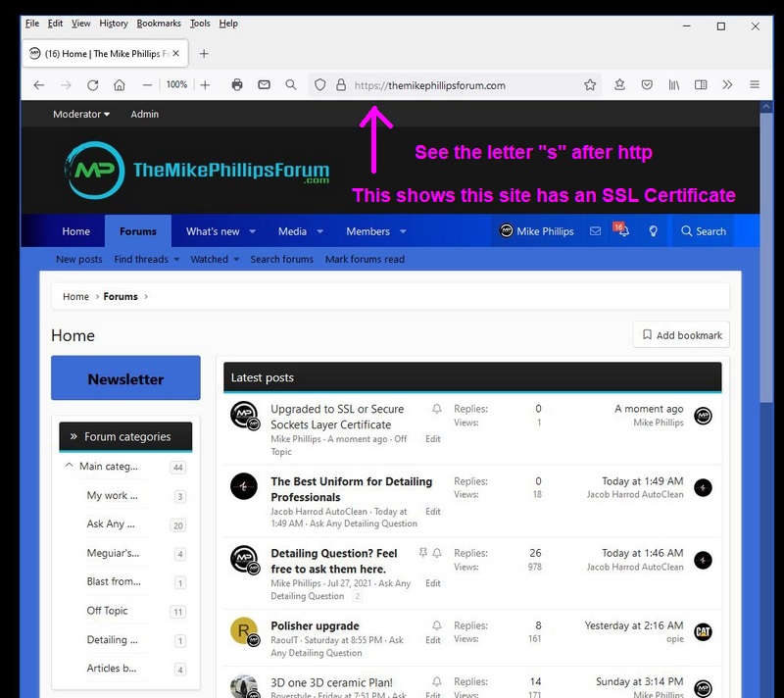This screenshot has height=698, width=784.
Task: Open the tracking protection shield icon
Action: [x=320, y=85]
